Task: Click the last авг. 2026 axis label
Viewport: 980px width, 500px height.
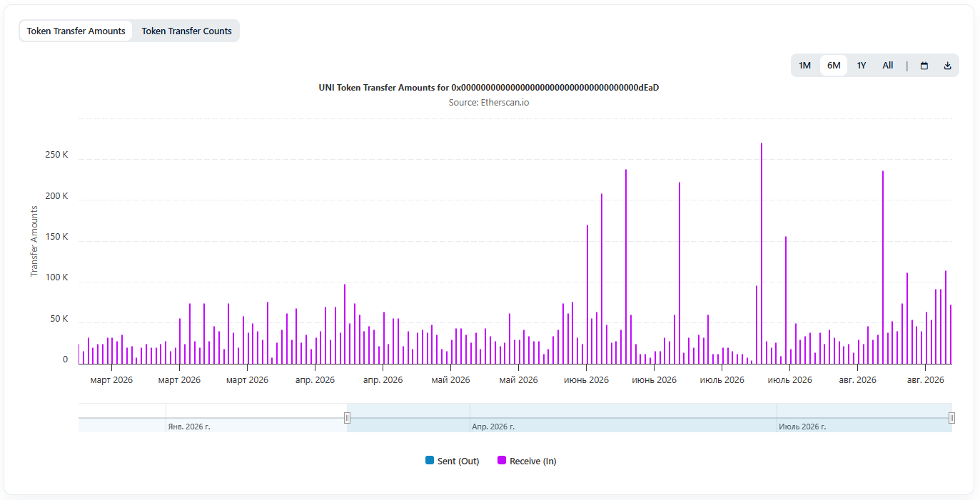Action: 925,380
